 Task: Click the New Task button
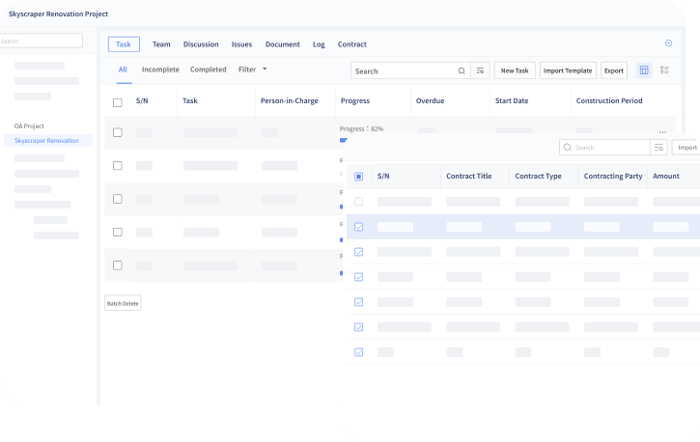tap(515, 71)
